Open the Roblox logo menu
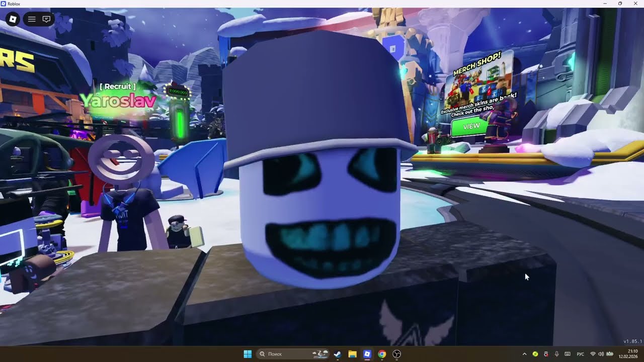Viewport: 644px width, 362px height. coord(13,19)
